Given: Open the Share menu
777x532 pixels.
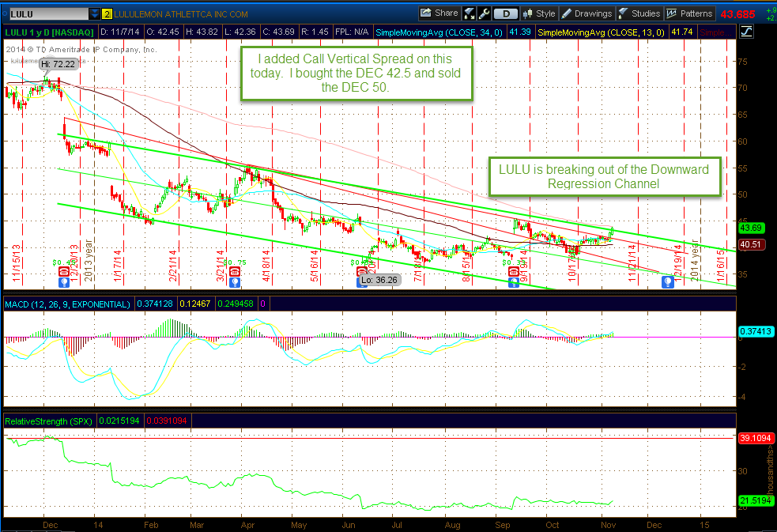Looking at the screenshot, I should point(439,13).
